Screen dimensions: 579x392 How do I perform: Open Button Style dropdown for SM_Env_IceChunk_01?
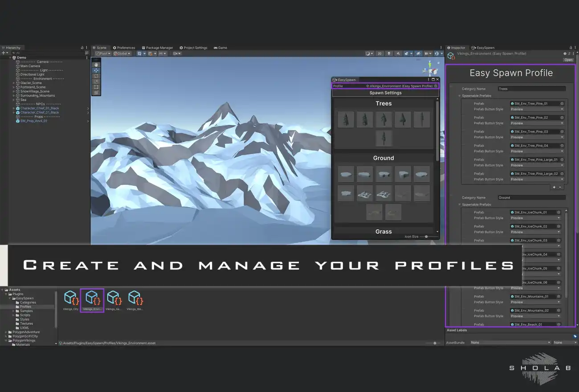click(x=535, y=218)
